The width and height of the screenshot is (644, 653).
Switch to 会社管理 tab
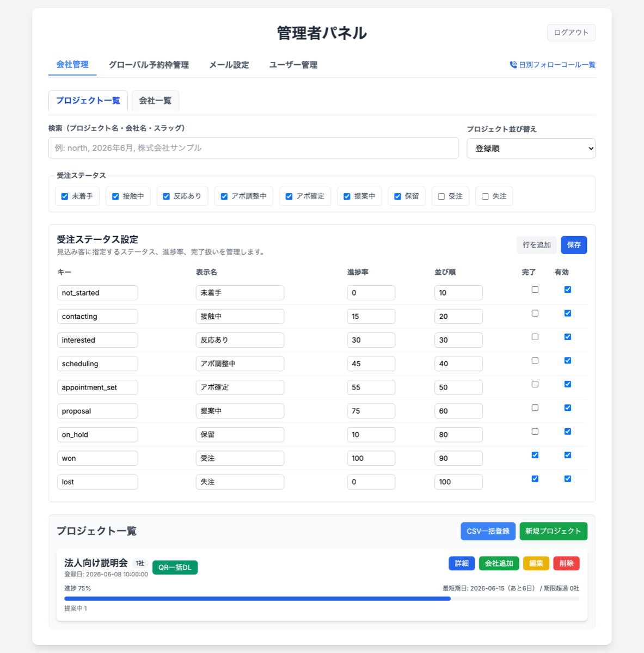point(72,65)
